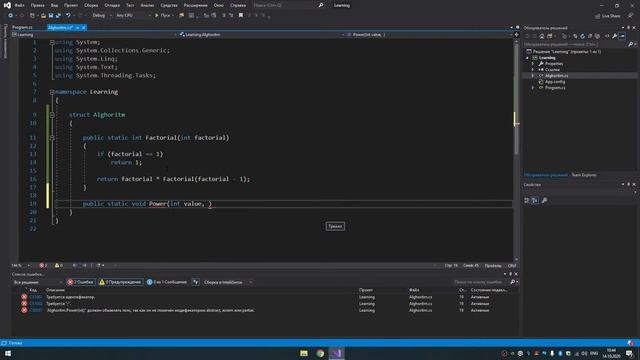
Task: Click the Refresh icon in Solution Explorer
Action: coord(582,36)
